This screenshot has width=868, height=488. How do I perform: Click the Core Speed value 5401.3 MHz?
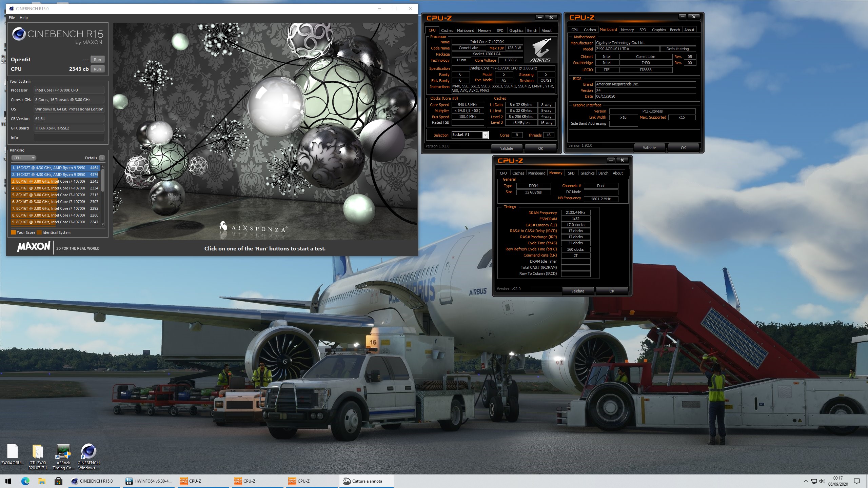[468, 105]
